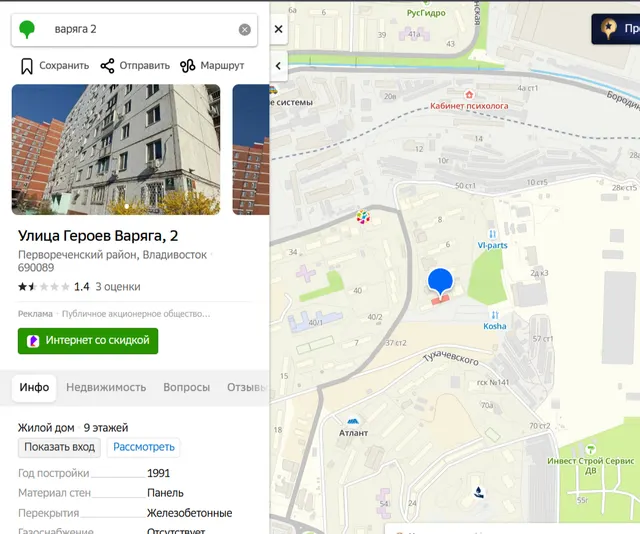The height and width of the screenshot is (534, 640).
Task: Click building 2а к3 label on map
Action: tap(539, 273)
